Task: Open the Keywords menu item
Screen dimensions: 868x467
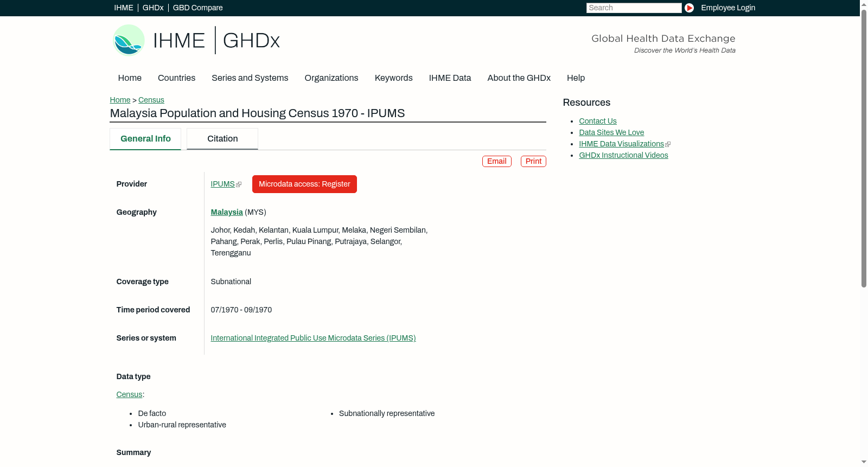Action: point(394,78)
